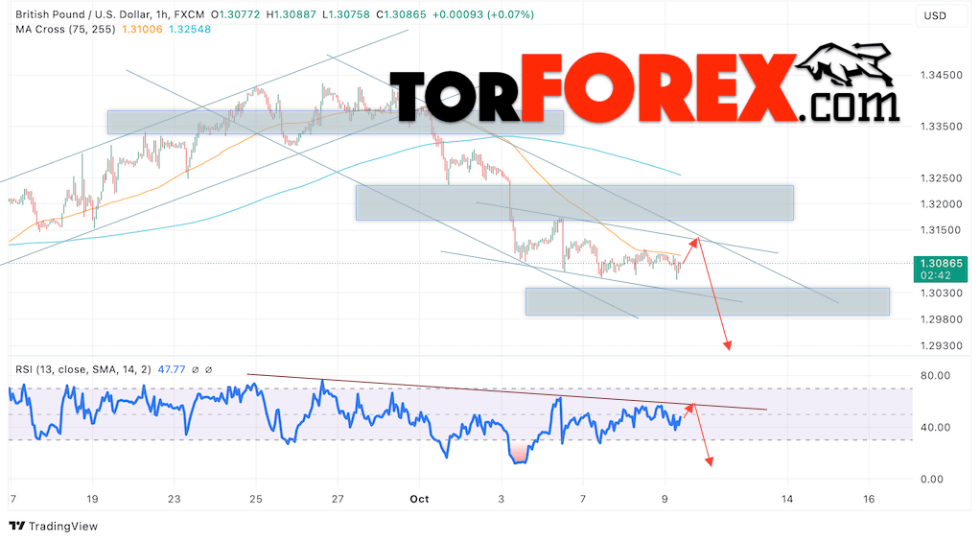Click price axis level 1.32000

942,204
